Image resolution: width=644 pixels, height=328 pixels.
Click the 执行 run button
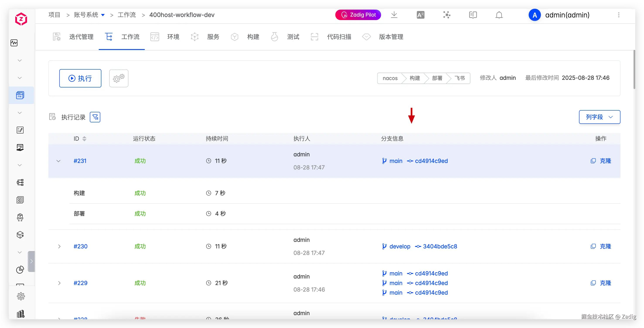[80, 78]
